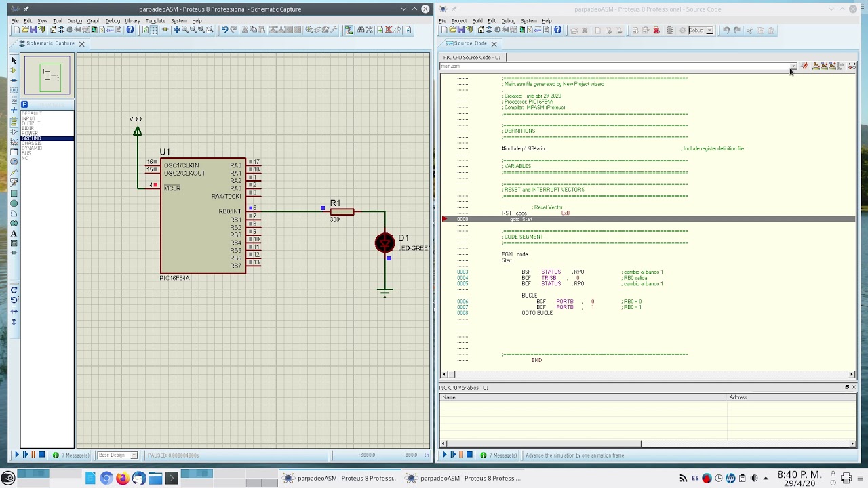This screenshot has height=488, width=868.
Task: Click the Address column header in variables panel
Action: coord(791,397)
